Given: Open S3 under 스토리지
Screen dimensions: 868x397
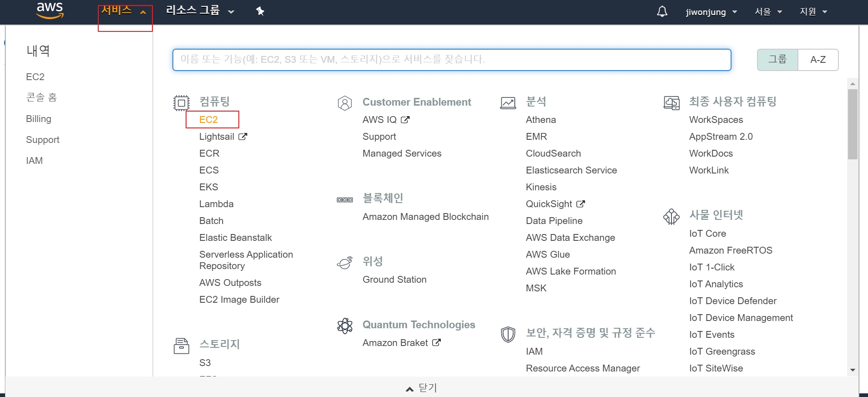Looking at the screenshot, I should 205,363.
